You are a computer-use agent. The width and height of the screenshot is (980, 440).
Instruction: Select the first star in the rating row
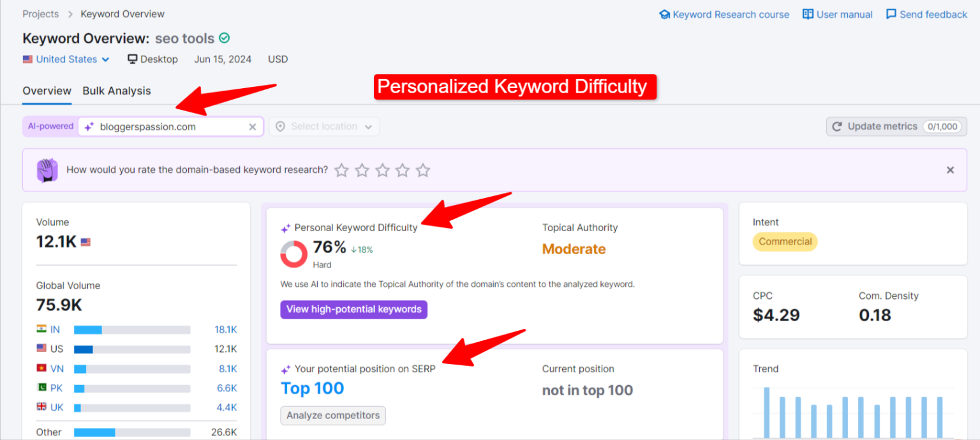pyautogui.click(x=341, y=170)
